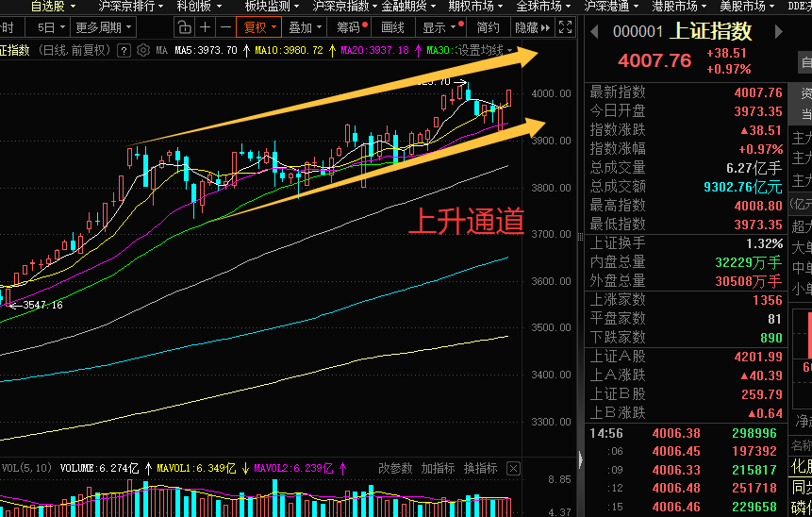Close the VOL indicator panel

click(513, 469)
